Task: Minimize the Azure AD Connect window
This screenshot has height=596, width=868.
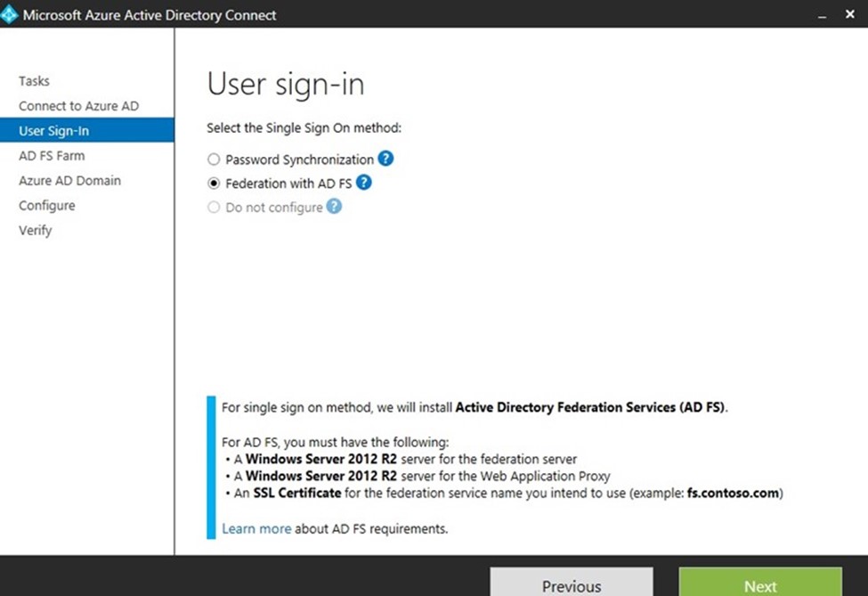Action: [x=822, y=15]
